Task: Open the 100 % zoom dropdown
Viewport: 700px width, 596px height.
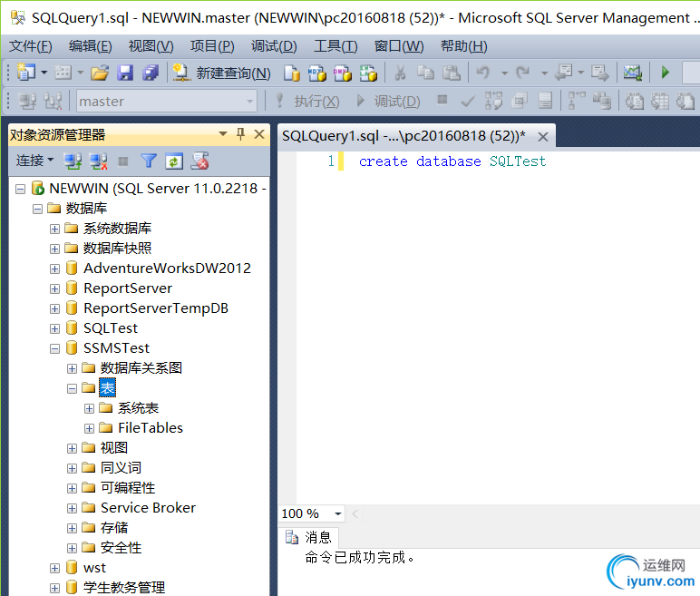Action: click(x=338, y=513)
